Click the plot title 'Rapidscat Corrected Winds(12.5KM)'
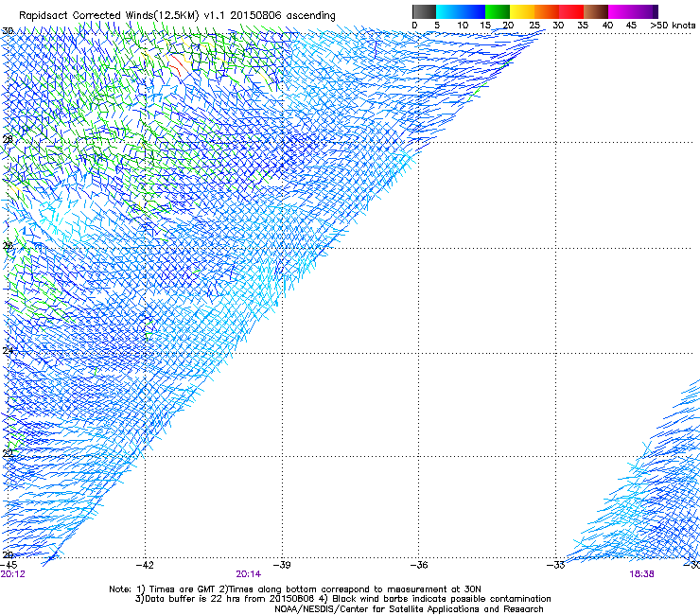The image size is (700, 615). (x=109, y=15)
